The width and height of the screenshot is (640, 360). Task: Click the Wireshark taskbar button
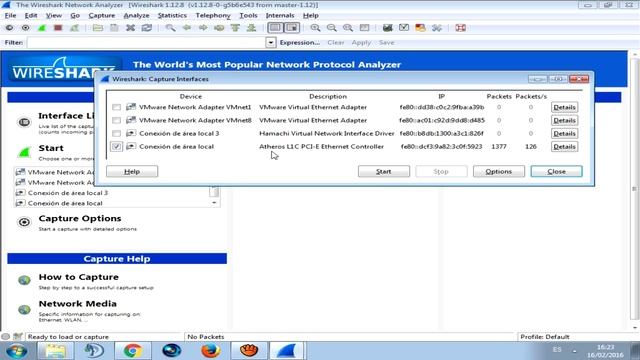[287, 351]
